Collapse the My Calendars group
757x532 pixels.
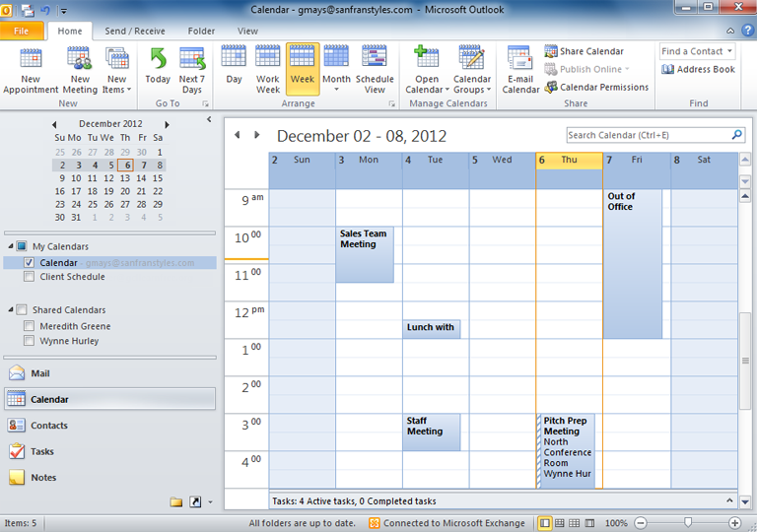pyautogui.click(x=11, y=246)
